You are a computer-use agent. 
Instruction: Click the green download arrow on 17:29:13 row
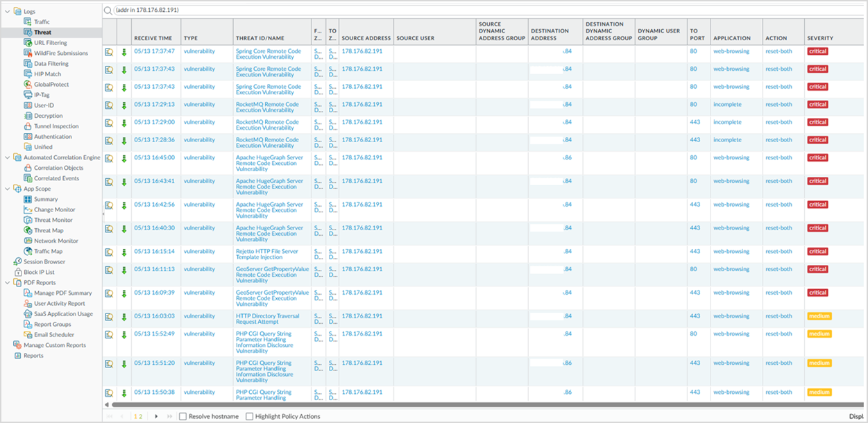124,105
